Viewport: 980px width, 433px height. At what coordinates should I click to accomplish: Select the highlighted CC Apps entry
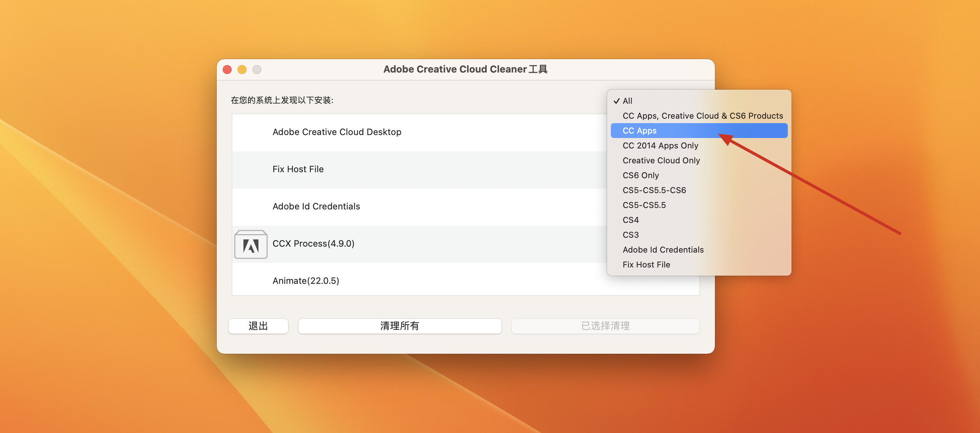(639, 131)
